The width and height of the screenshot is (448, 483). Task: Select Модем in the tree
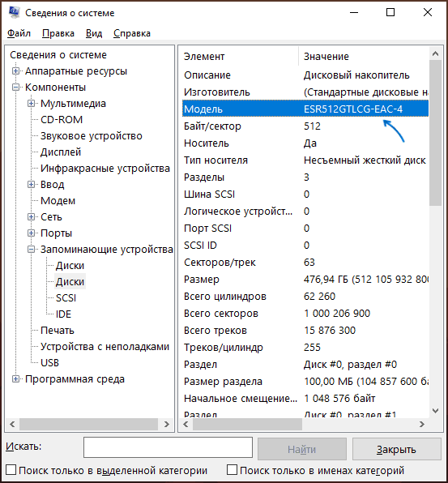click(x=58, y=200)
